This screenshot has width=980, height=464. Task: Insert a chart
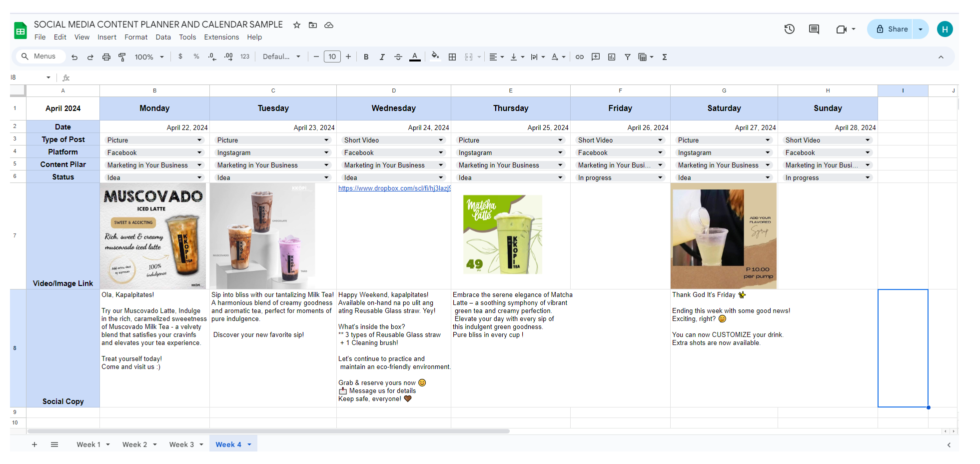(612, 57)
